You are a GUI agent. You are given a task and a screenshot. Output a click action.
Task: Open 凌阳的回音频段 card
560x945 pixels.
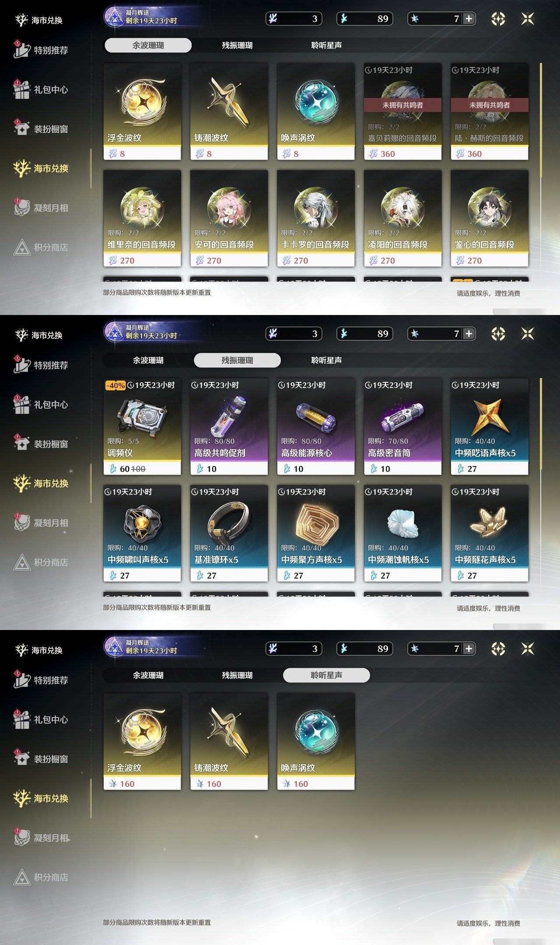[x=402, y=218]
